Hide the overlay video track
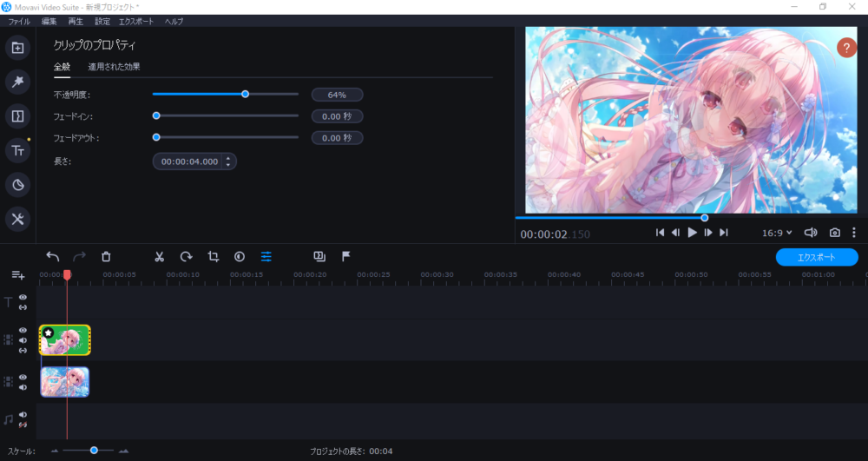The width and height of the screenshot is (868, 461). tap(23, 331)
